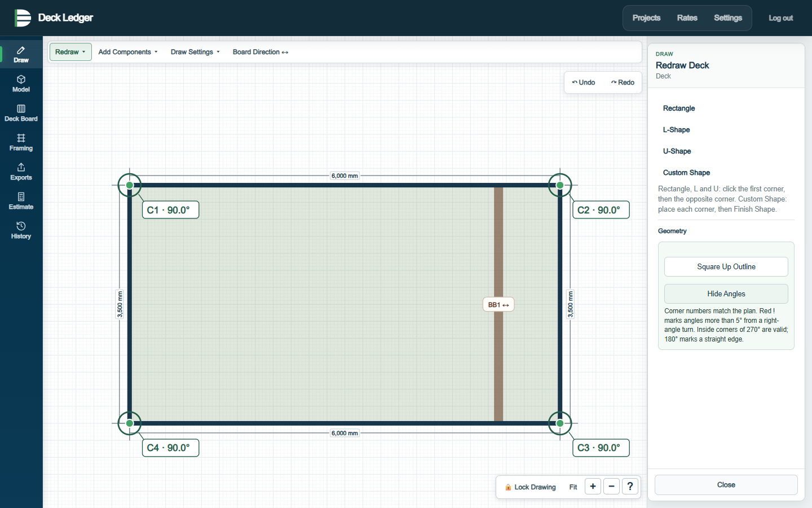Click the left 3,500 mm dimension label
Image resolution: width=812 pixels, height=508 pixels.
coord(120,304)
